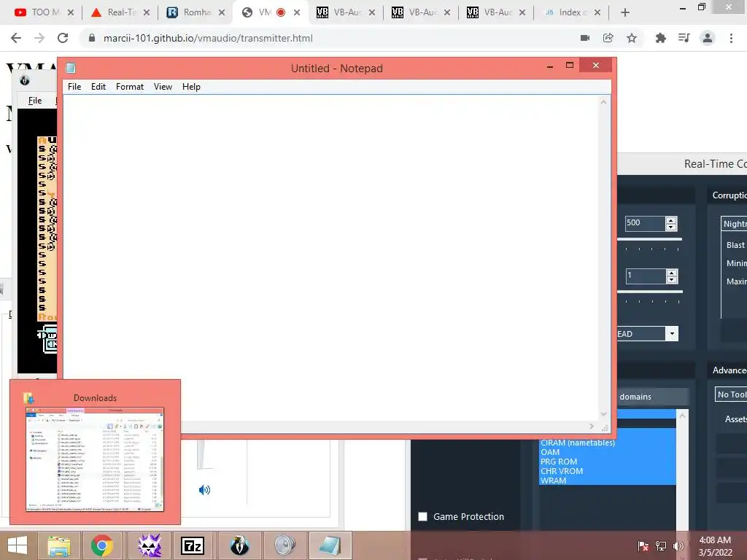The width and height of the screenshot is (747, 560).
Task: Click Notepad horizontal scroll right arrow
Action: [x=592, y=426]
